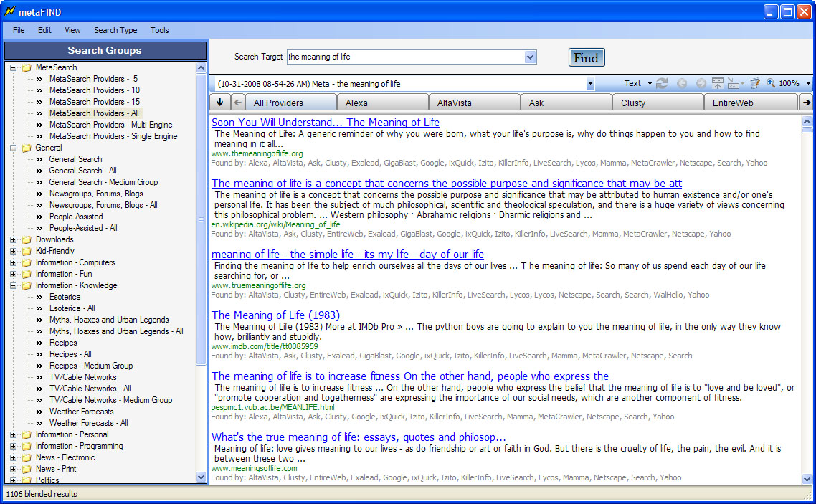Expand the Information - Fun group
This screenshot has width=816, height=504.
(14, 274)
